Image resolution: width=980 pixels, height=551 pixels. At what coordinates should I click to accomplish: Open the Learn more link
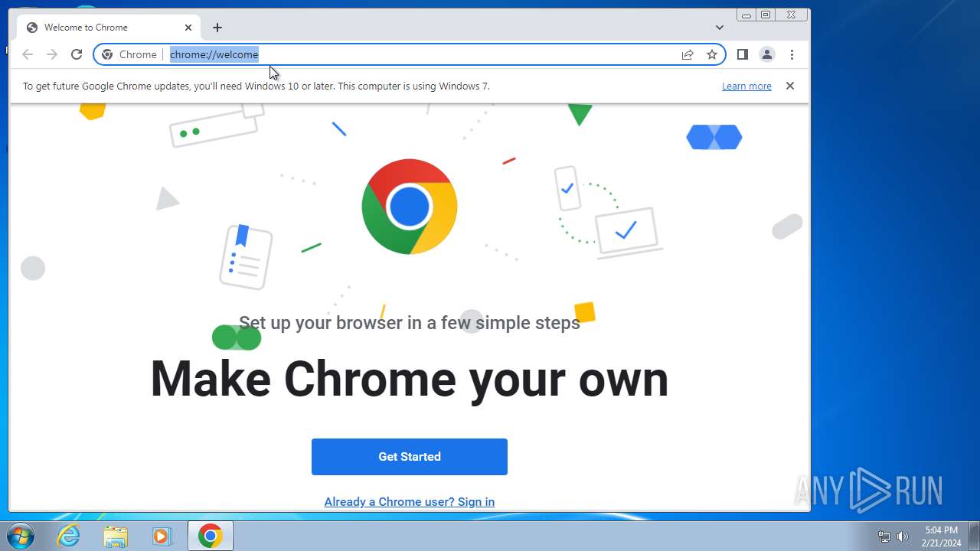(746, 86)
